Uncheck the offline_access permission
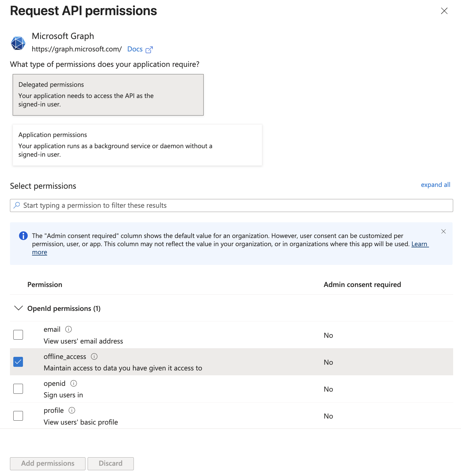 point(18,362)
